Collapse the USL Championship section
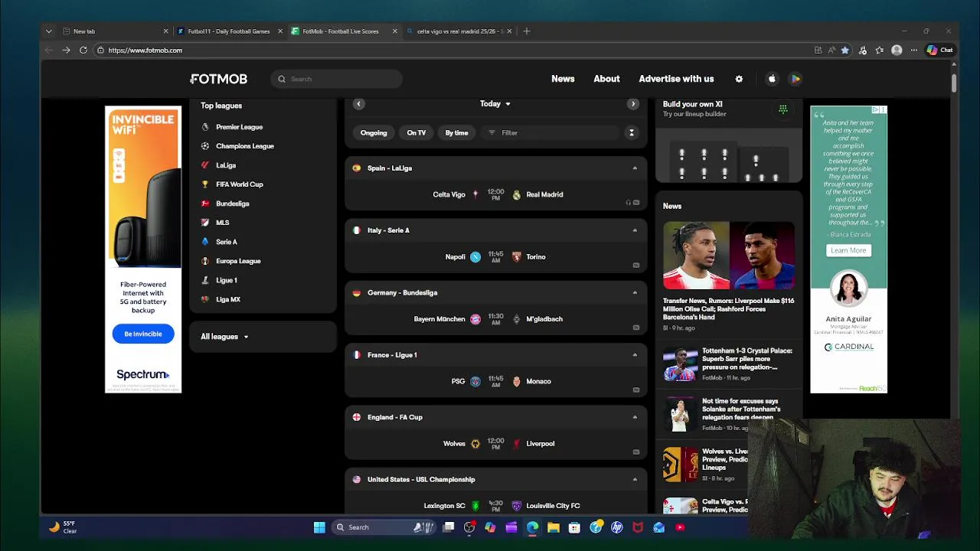980x551 pixels. pos(635,480)
